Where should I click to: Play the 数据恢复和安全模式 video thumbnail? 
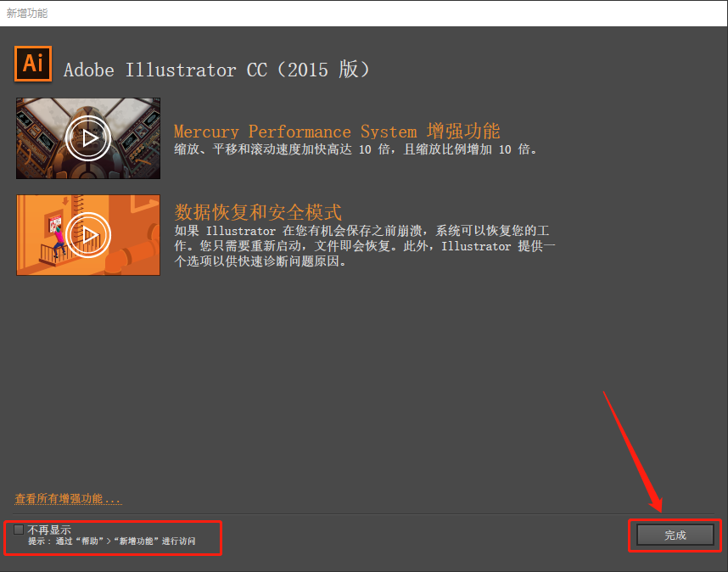tap(88, 235)
